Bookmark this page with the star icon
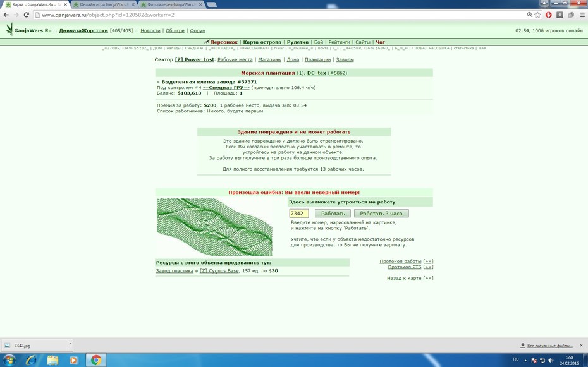588x367 pixels. 537,15
